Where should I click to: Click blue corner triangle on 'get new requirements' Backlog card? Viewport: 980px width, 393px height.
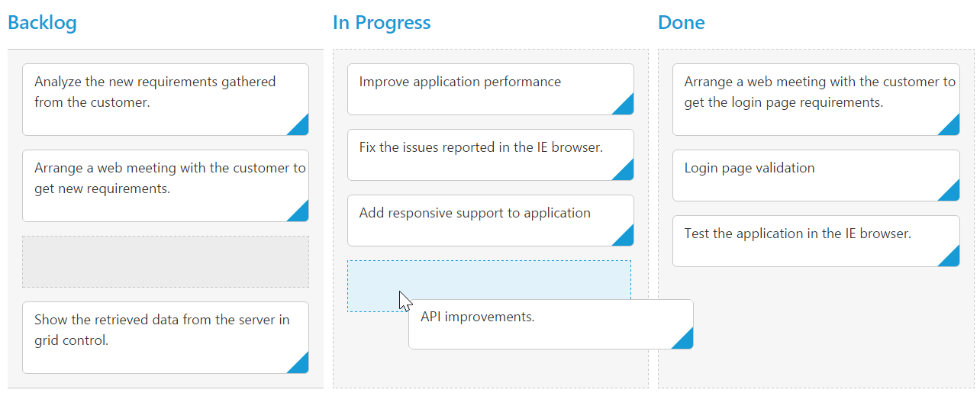[301, 214]
